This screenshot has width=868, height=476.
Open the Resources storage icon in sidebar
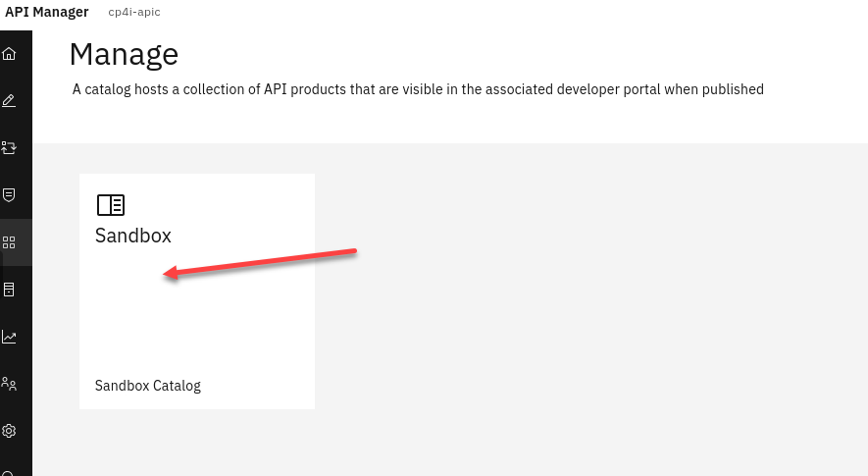(9, 290)
